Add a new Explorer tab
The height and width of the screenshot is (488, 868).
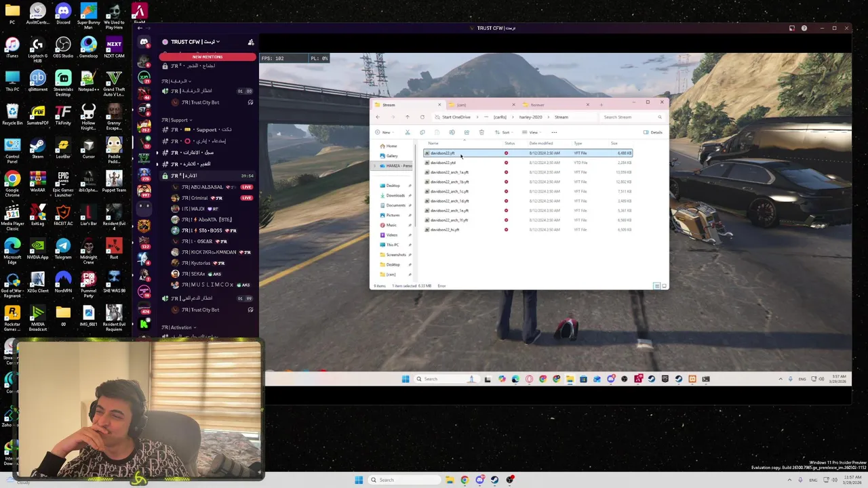601,104
